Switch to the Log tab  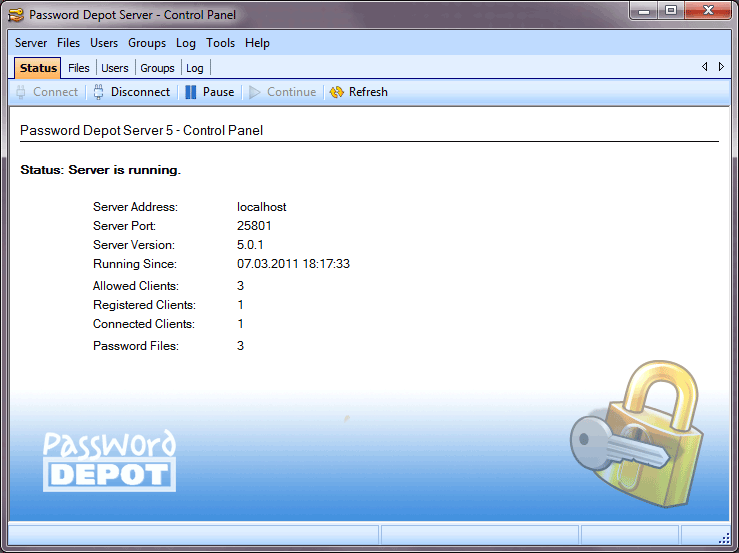click(195, 68)
